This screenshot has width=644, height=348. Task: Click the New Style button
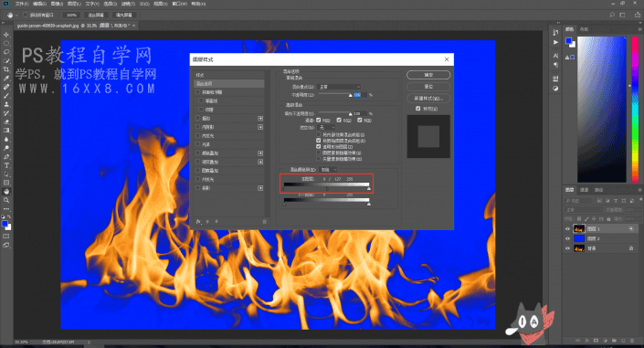click(428, 99)
